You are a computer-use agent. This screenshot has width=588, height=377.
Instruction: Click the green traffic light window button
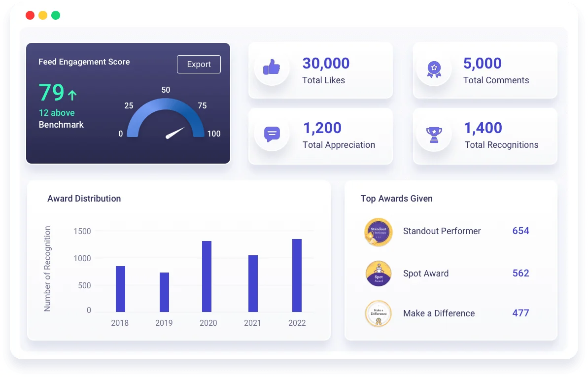pos(56,15)
